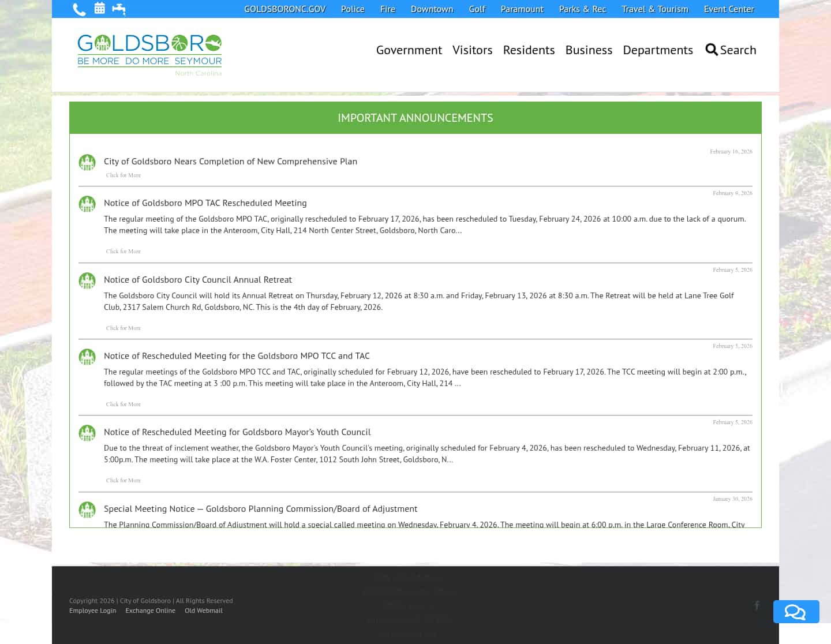Click the Facebook icon in the footer
This screenshot has width=831, height=644.
pos(757,605)
